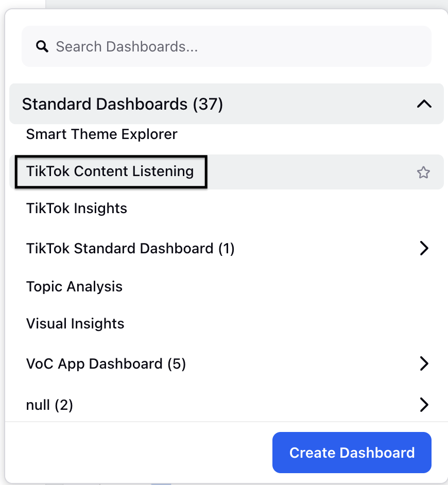Expand TikTok Standard Dashboard arrow
448x485 pixels.
pos(424,248)
